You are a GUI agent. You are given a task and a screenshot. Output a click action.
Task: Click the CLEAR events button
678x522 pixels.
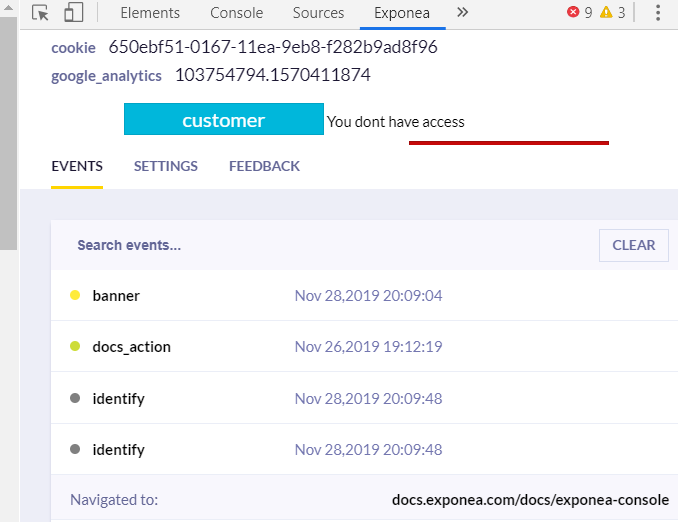click(x=633, y=245)
